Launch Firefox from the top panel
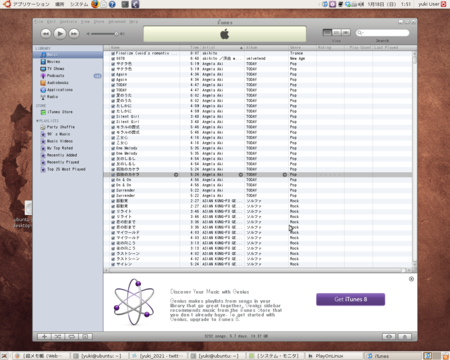 [95, 4]
